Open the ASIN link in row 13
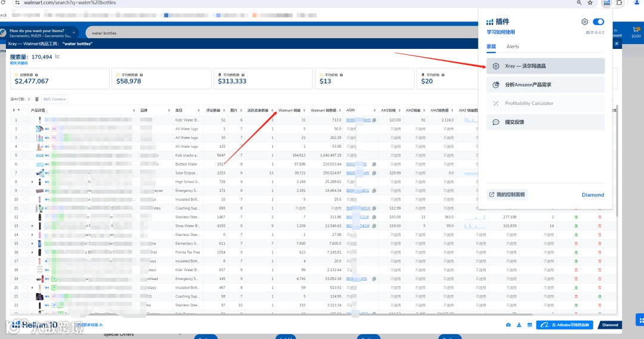 coord(358,226)
